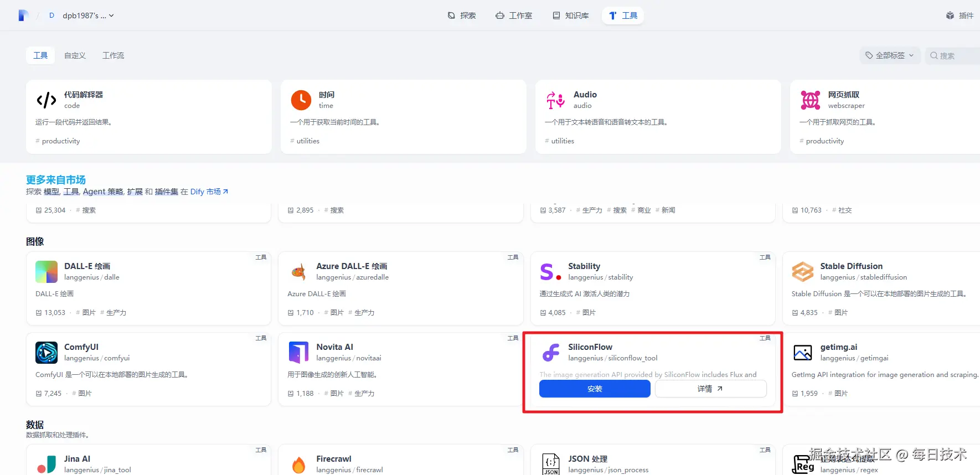
Task: Open the 时间 tool card title
Action: [327, 95]
